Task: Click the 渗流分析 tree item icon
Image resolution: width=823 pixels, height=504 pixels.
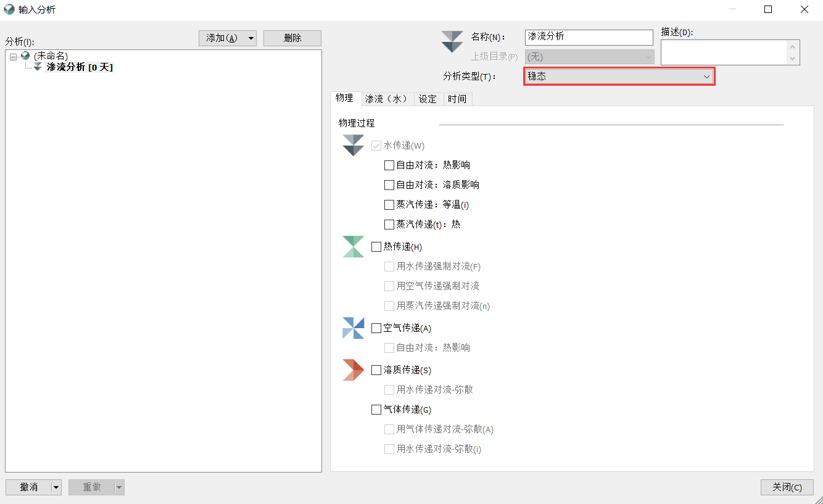Action: pyautogui.click(x=37, y=67)
